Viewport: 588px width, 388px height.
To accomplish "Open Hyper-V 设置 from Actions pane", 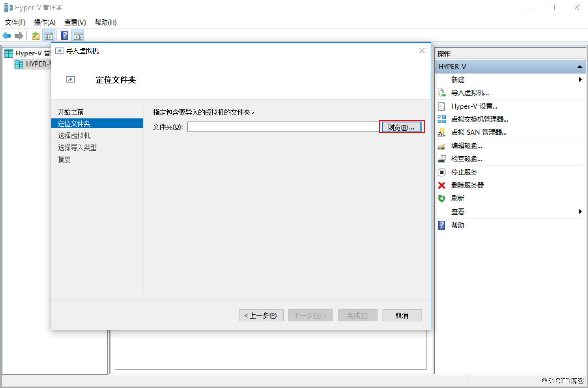I will tap(475, 106).
